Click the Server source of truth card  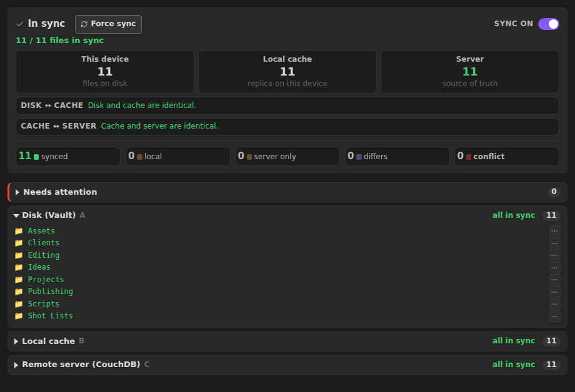point(470,72)
